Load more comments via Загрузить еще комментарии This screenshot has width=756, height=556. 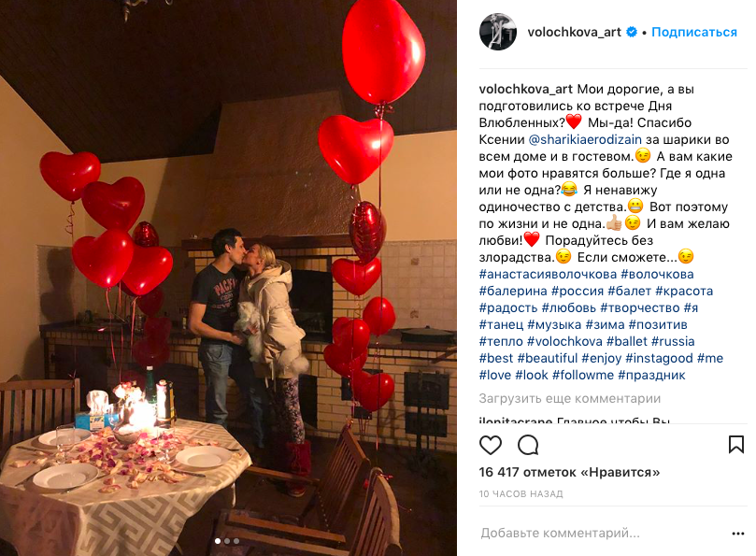tap(569, 399)
